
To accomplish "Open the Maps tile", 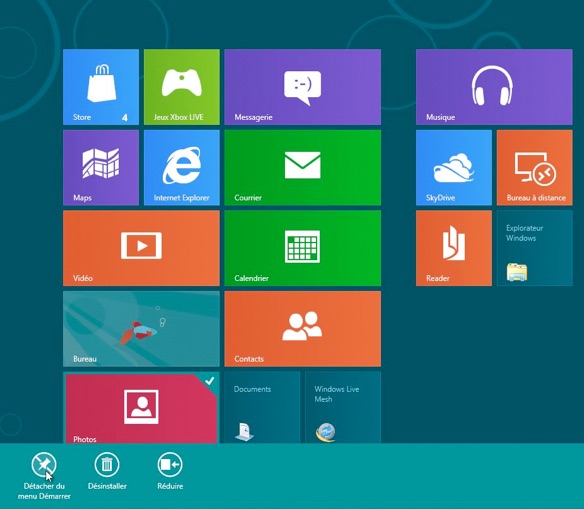I will [101, 168].
